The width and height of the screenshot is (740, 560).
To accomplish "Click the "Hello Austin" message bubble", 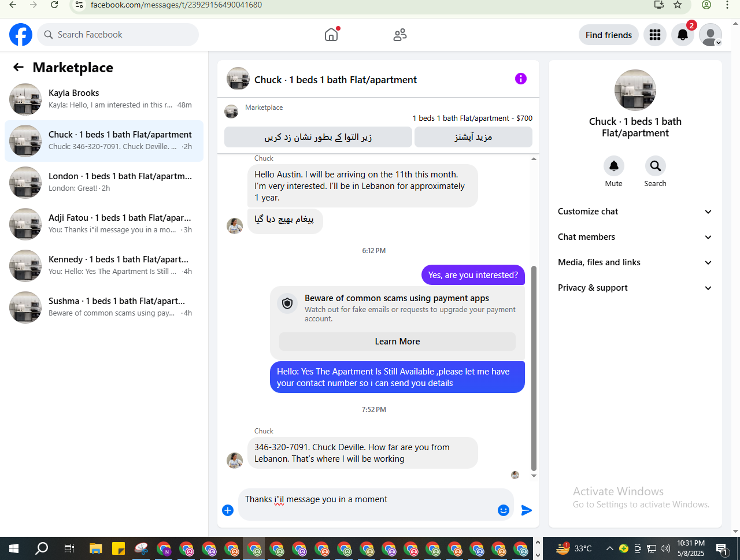I will [x=363, y=186].
